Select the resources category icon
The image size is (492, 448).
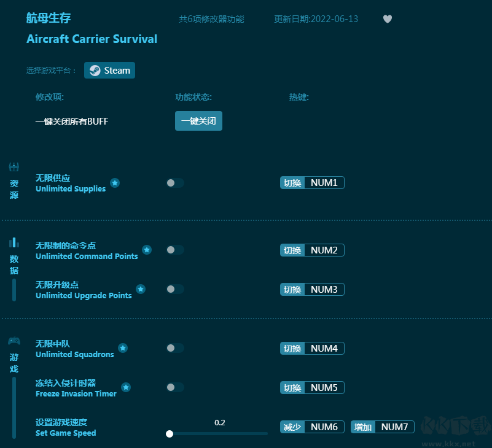pos(14,167)
